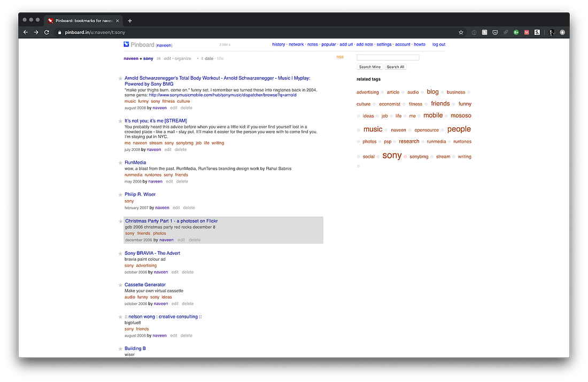Click the Search All button
Viewport: 588px width, 382px height.
point(396,67)
